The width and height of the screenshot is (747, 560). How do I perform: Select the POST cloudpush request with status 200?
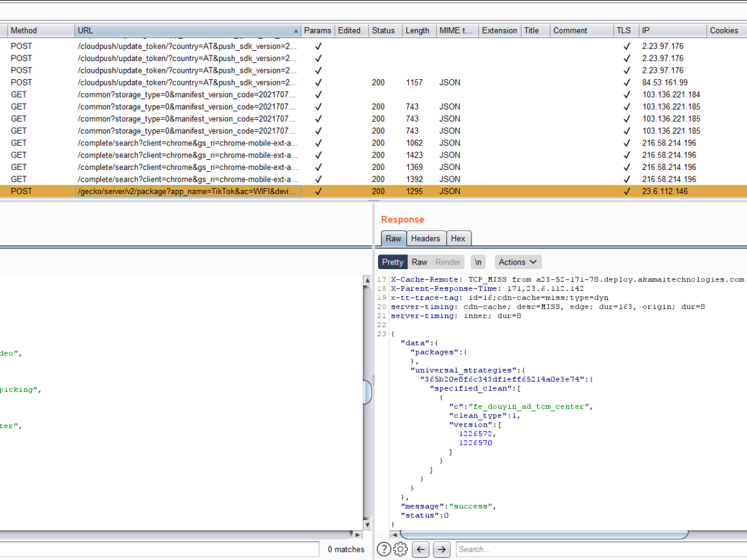pyautogui.click(x=187, y=82)
